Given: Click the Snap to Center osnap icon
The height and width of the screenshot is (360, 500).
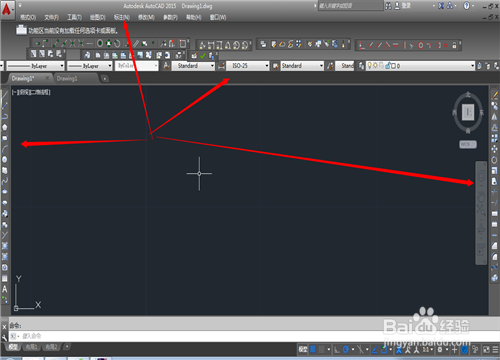Looking at the screenshot, I should (x=100, y=43).
